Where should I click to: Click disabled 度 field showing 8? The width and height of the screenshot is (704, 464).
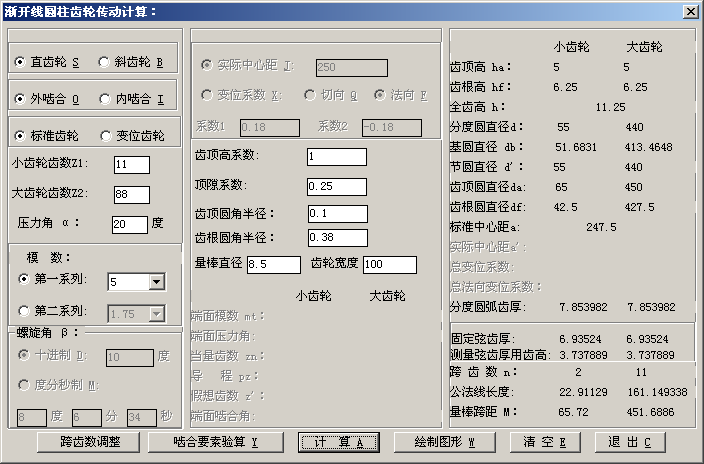[x=32, y=418]
